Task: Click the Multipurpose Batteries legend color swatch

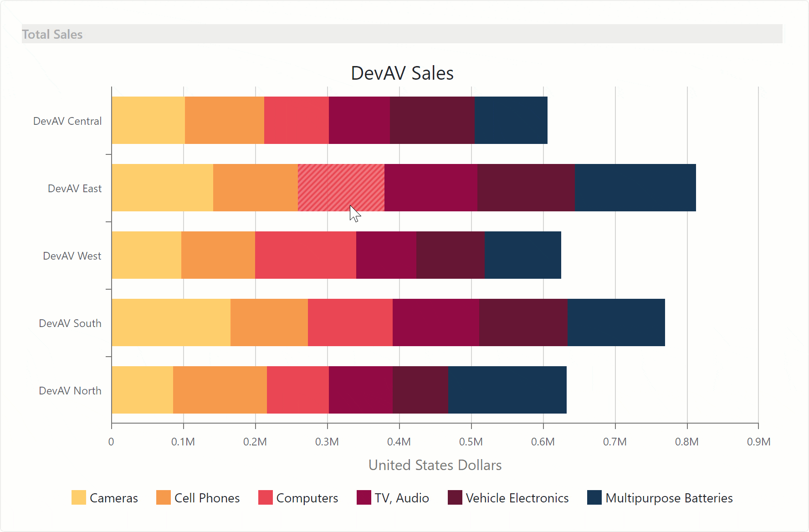Action: click(594, 497)
